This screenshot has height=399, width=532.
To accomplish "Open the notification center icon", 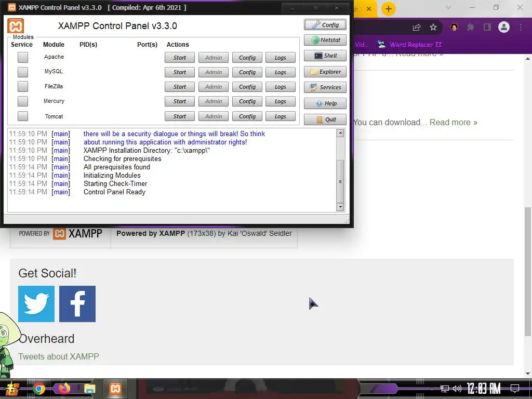I will 515,389.
